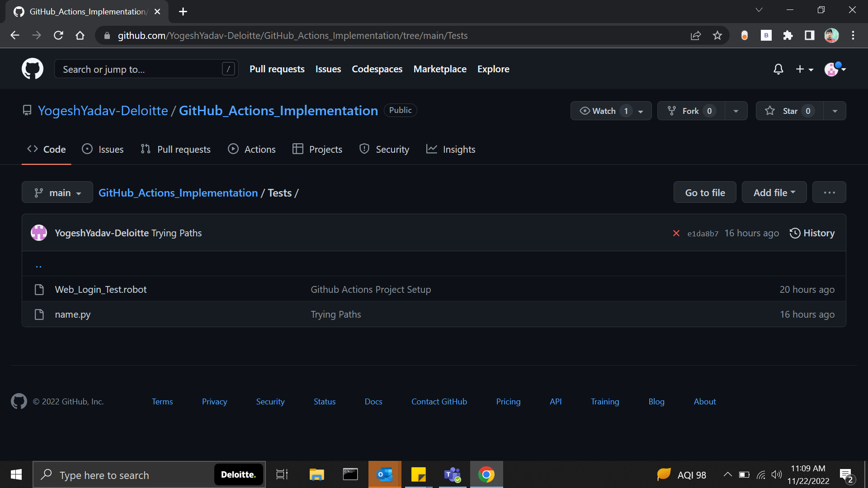868x488 pixels.
Task: Open Outlook from the taskbar
Action: coord(385,474)
